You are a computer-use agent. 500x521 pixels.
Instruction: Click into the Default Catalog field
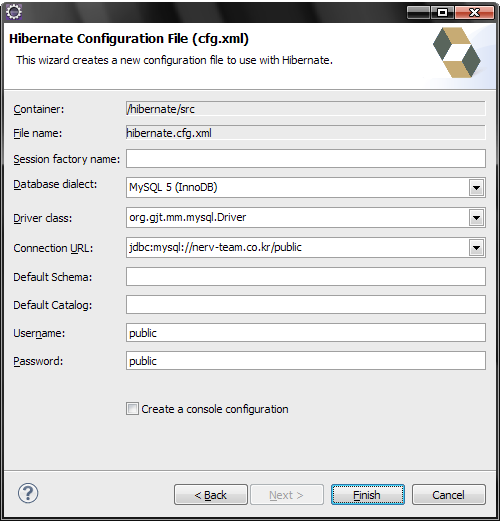click(306, 304)
